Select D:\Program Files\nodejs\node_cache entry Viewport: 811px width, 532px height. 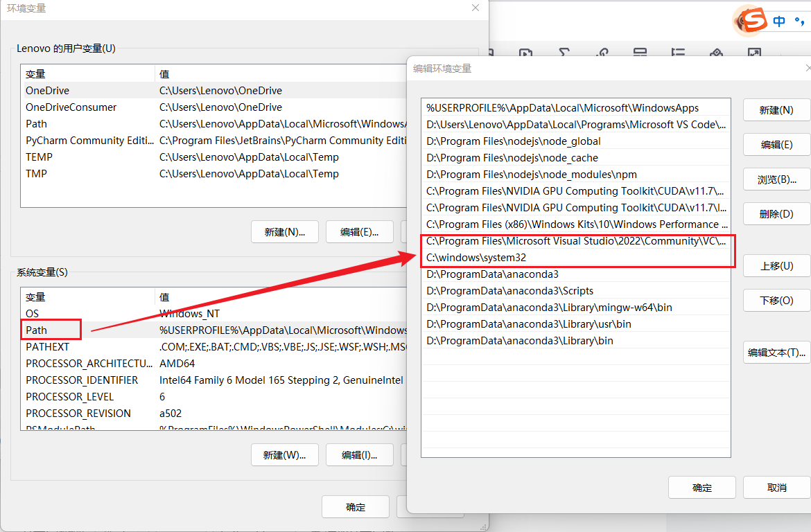coord(575,158)
